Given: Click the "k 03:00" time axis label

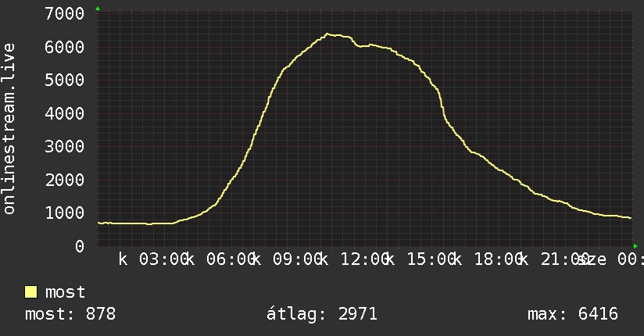Looking at the screenshot, I should (x=154, y=259).
